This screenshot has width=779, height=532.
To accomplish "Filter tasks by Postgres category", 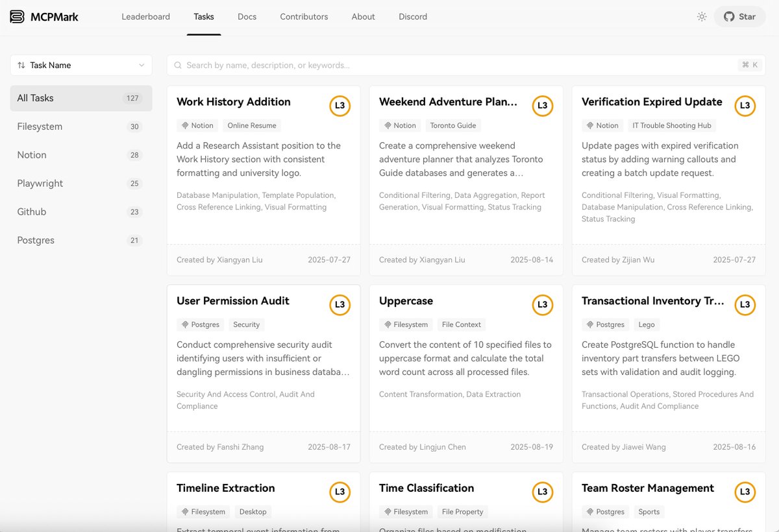I will [x=81, y=241].
